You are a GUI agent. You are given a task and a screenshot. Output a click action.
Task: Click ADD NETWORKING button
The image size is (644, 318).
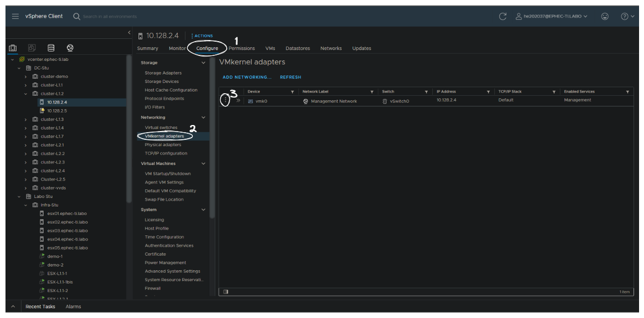(x=247, y=77)
